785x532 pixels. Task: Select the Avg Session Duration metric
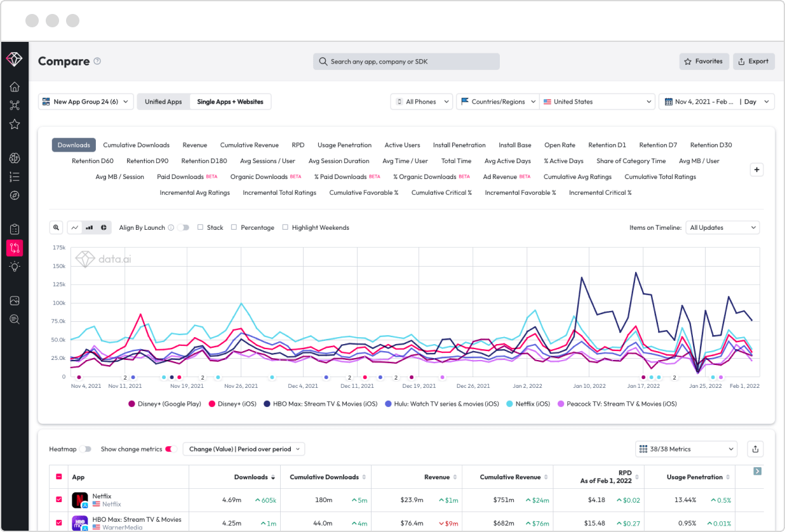click(x=339, y=161)
